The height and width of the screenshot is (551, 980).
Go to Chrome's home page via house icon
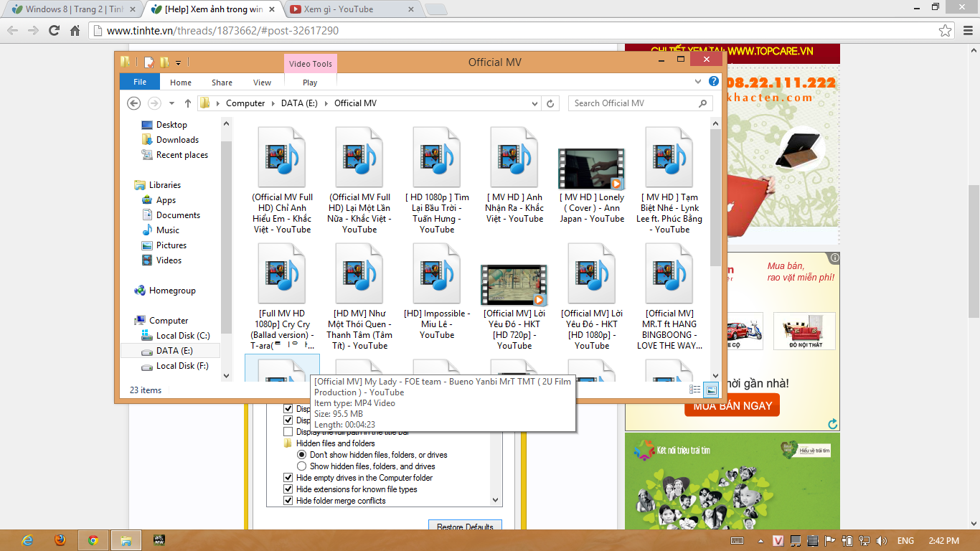[x=75, y=31]
